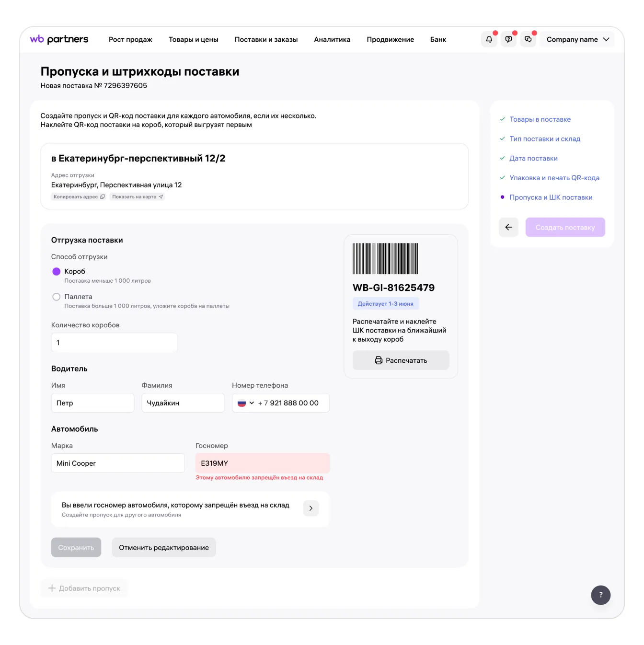This screenshot has width=644, height=645.
Task: Select the Короб shipping method
Action: tap(57, 272)
